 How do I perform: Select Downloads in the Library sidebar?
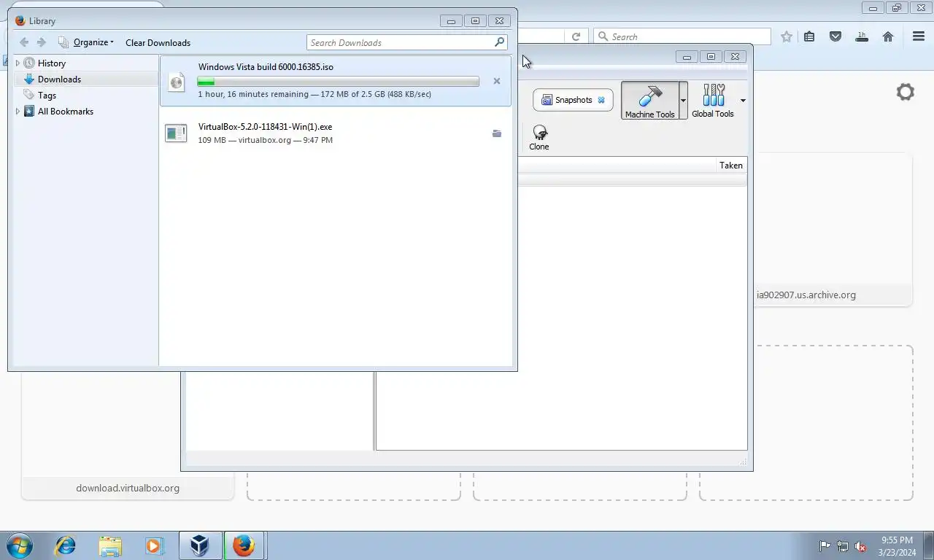tap(59, 79)
